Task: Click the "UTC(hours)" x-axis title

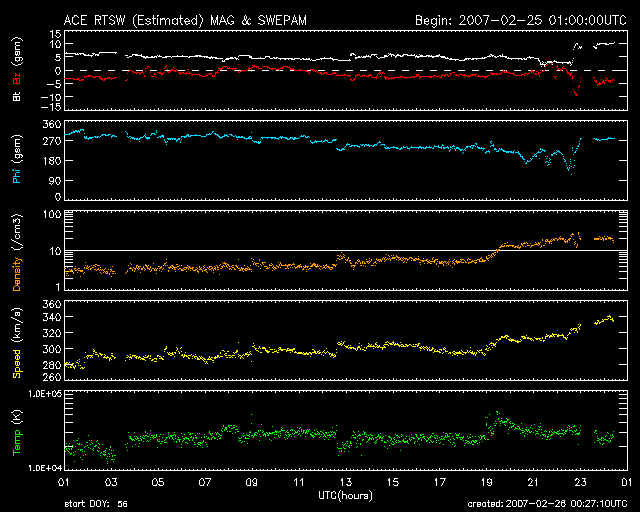Action: pyautogui.click(x=345, y=496)
